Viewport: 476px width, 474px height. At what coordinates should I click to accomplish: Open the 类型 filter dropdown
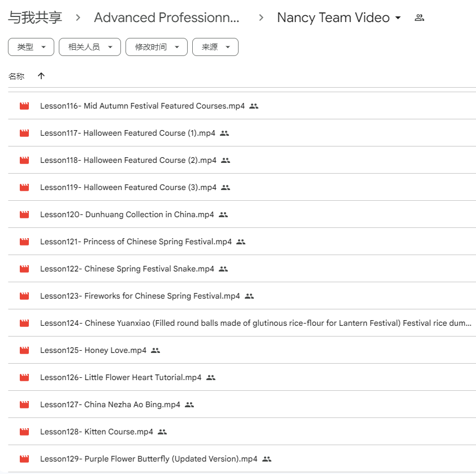coord(31,47)
